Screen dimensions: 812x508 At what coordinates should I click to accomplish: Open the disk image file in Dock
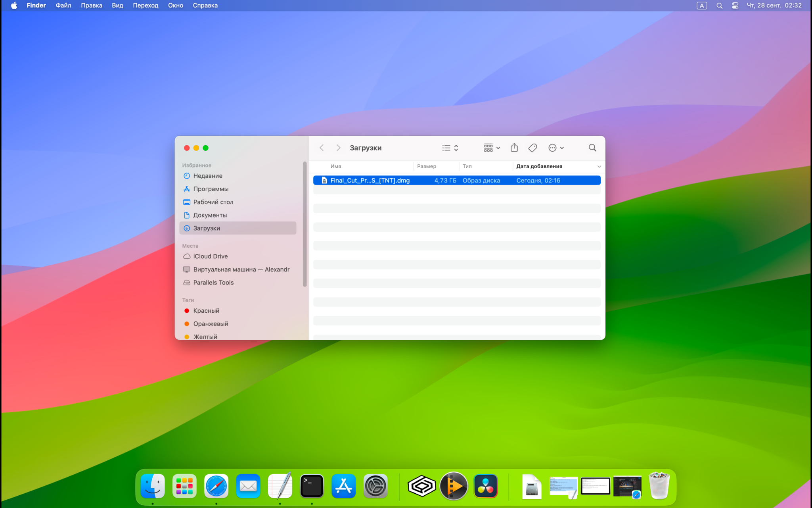(x=532, y=486)
